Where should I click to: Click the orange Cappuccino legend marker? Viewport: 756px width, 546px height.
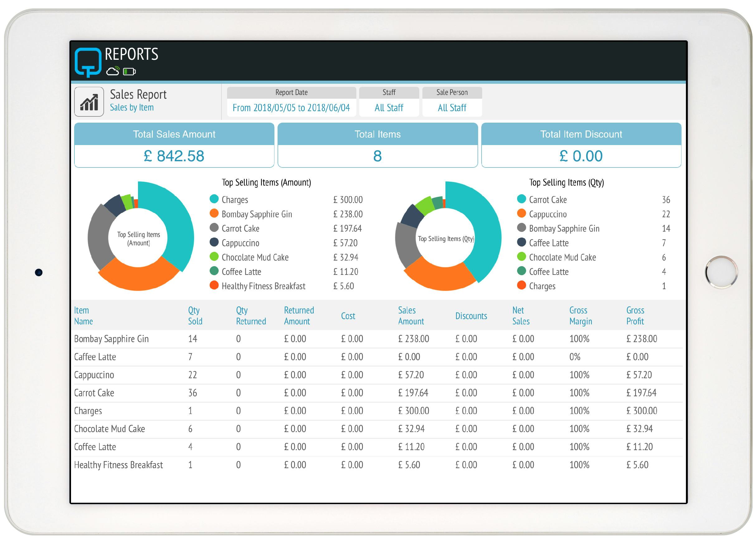[522, 214]
